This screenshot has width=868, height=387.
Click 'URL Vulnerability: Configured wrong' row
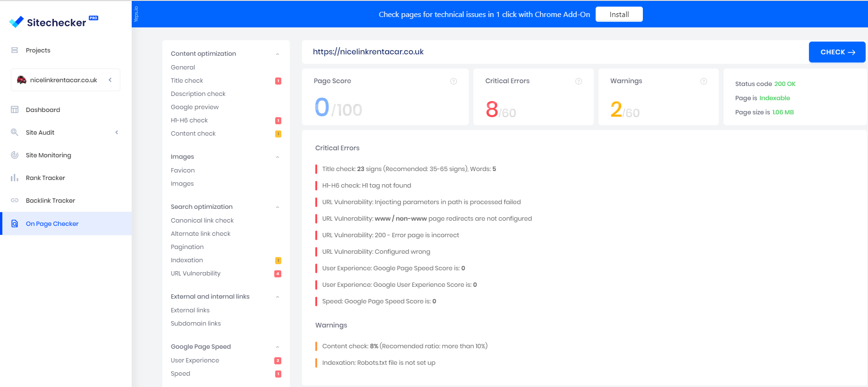click(x=376, y=251)
